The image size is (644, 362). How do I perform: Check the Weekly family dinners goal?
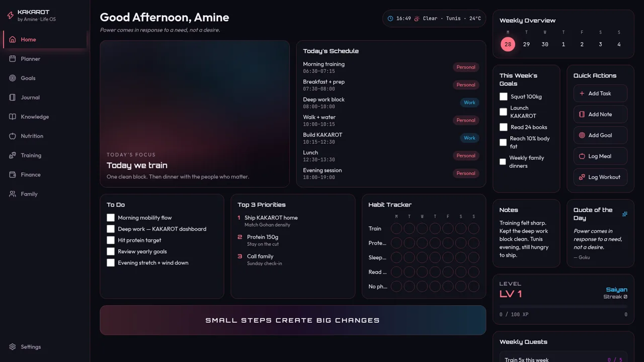(x=503, y=162)
